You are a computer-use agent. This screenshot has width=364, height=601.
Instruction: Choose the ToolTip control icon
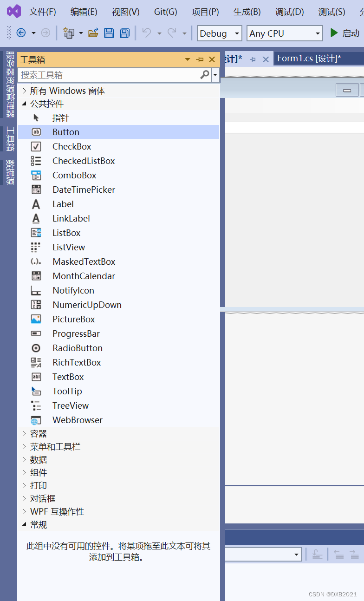coord(36,391)
